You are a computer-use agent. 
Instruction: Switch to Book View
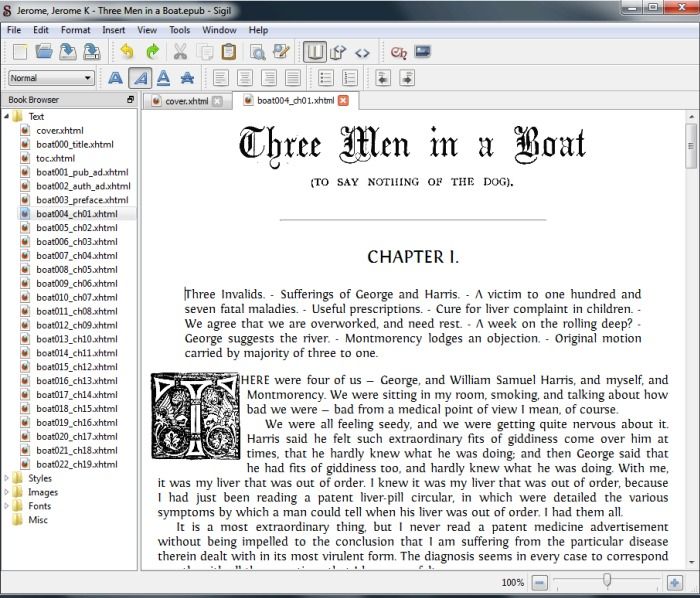pos(314,52)
